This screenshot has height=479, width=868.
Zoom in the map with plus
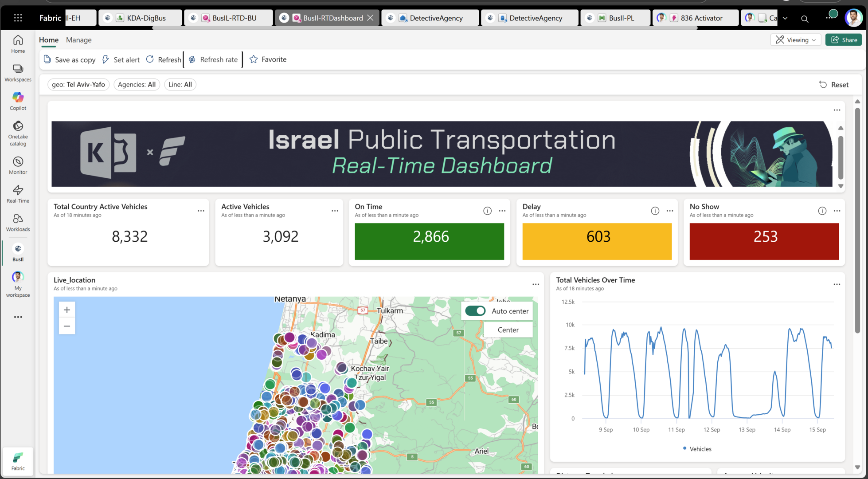pos(67,310)
